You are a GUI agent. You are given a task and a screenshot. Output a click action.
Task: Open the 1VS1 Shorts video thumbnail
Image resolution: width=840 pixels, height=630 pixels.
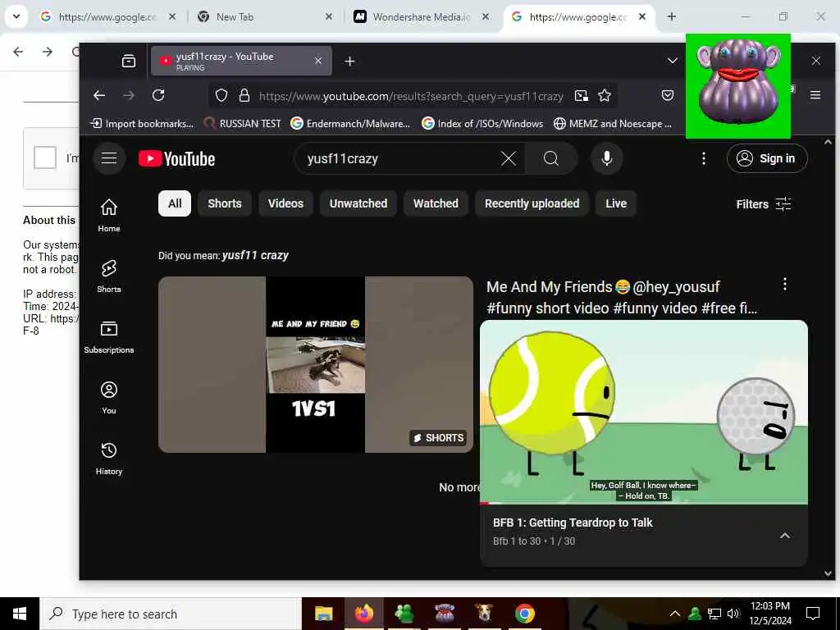(x=316, y=364)
